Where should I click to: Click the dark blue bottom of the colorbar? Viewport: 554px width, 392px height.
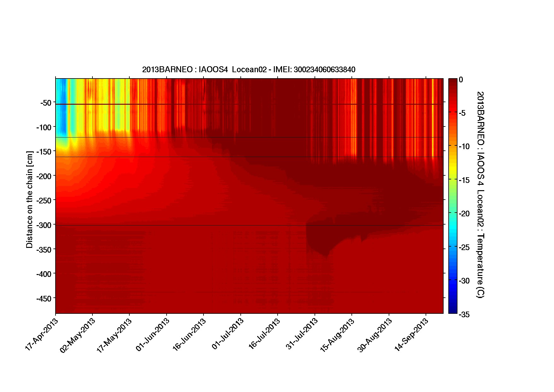pos(453,309)
